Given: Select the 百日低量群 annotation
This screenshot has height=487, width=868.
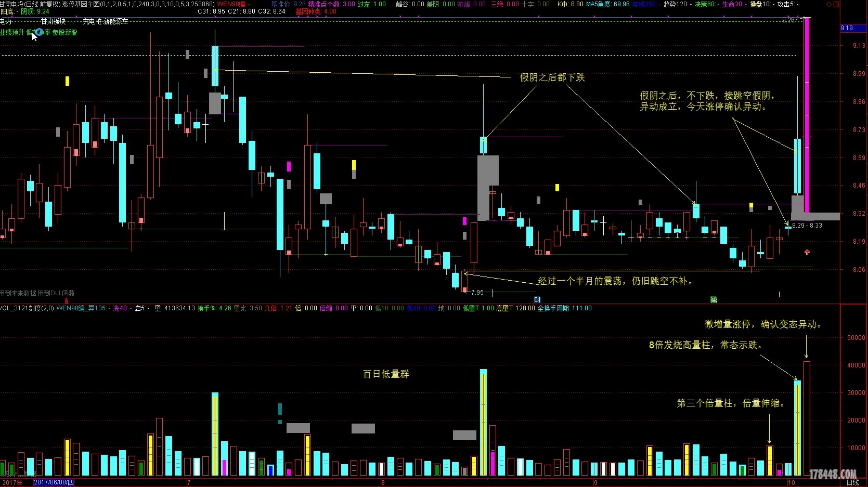Looking at the screenshot, I should coord(386,374).
